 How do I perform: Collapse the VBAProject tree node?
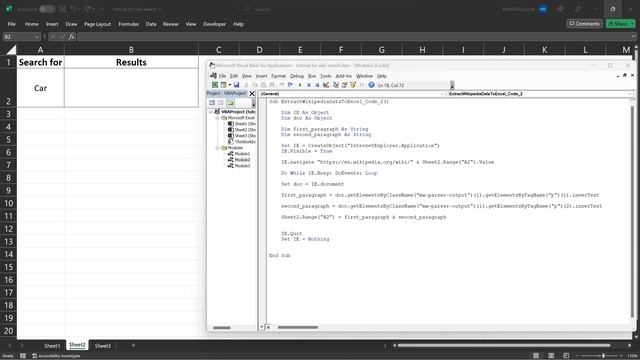coord(211,111)
